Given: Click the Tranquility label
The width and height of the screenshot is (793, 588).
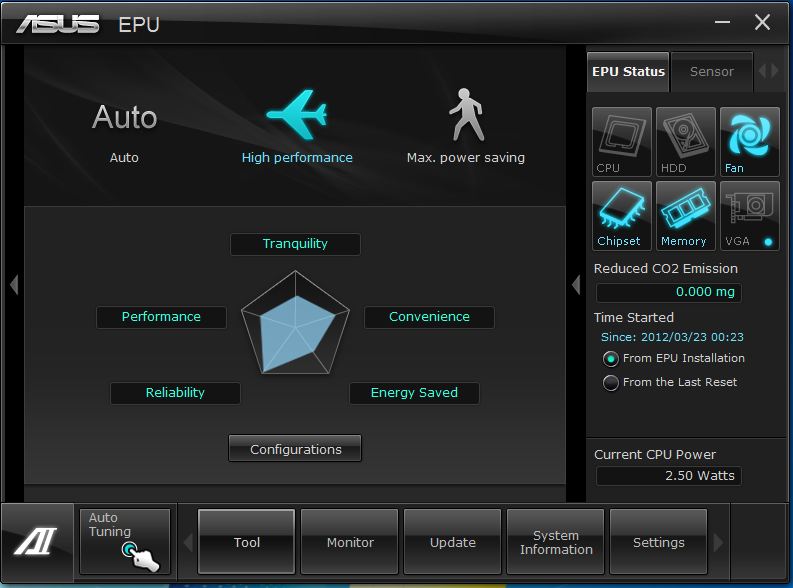Looking at the screenshot, I should (x=295, y=244).
